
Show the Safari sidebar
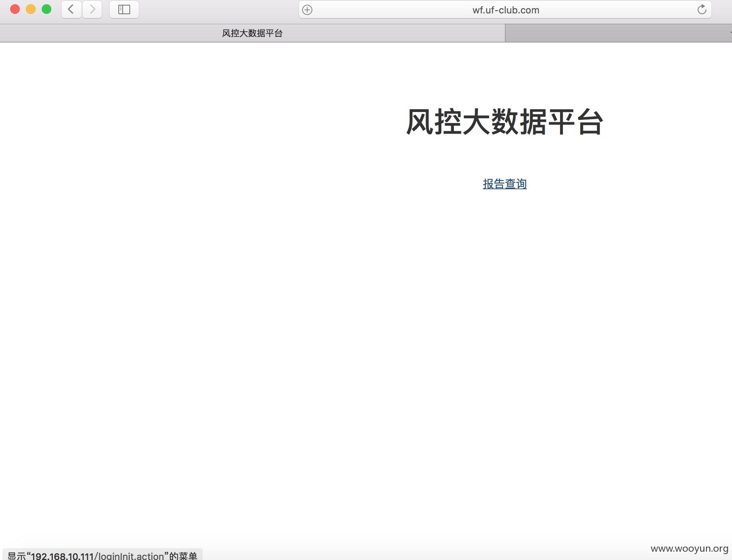coord(124,9)
